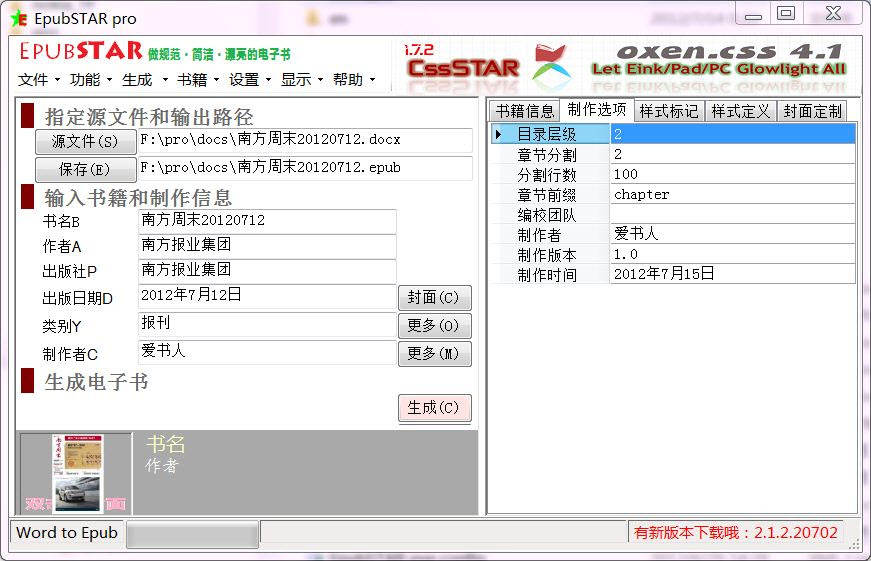Viewport: 871px width, 561px height.
Task: Click the new version download link 2.1.2.20702
Action: [x=735, y=532]
